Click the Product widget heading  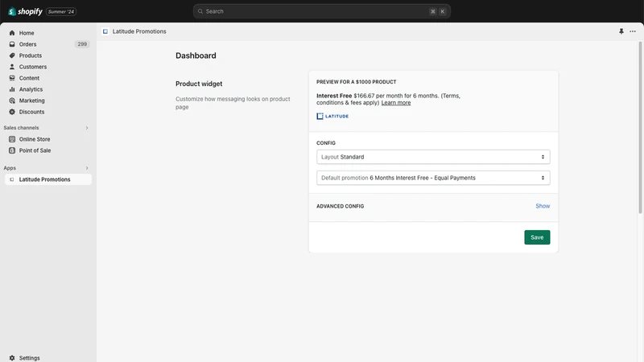(199, 84)
